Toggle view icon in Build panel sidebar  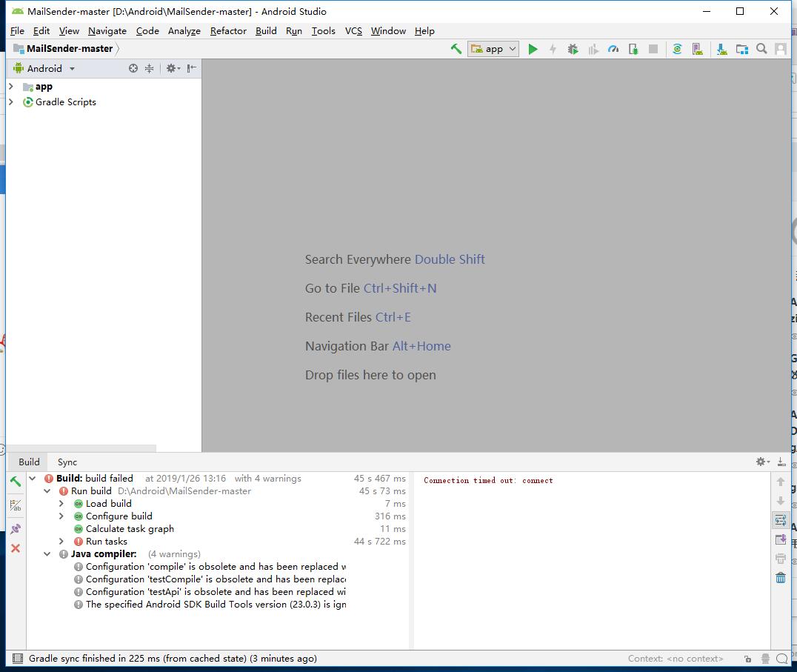(16, 505)
